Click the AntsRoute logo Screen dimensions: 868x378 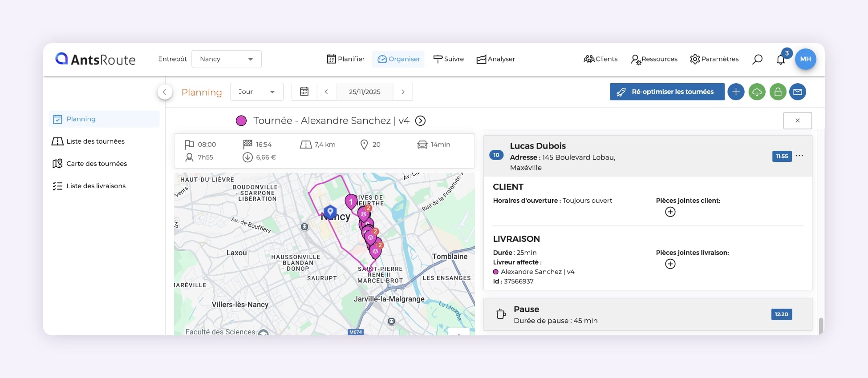click(95, 59)
